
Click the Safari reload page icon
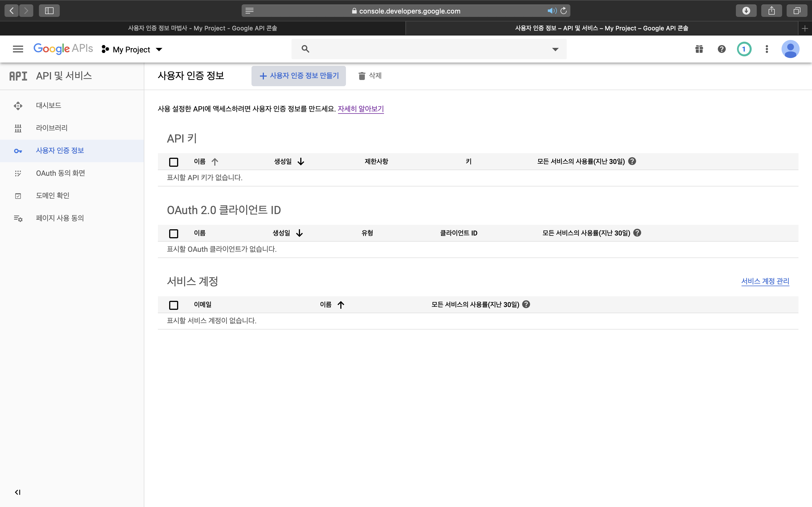[x=564, y=11]
